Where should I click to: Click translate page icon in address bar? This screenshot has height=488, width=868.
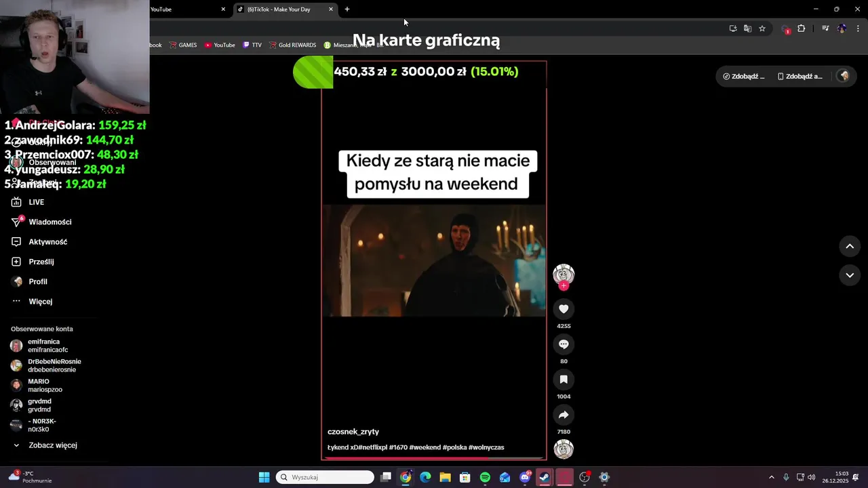tap(747, 28)
